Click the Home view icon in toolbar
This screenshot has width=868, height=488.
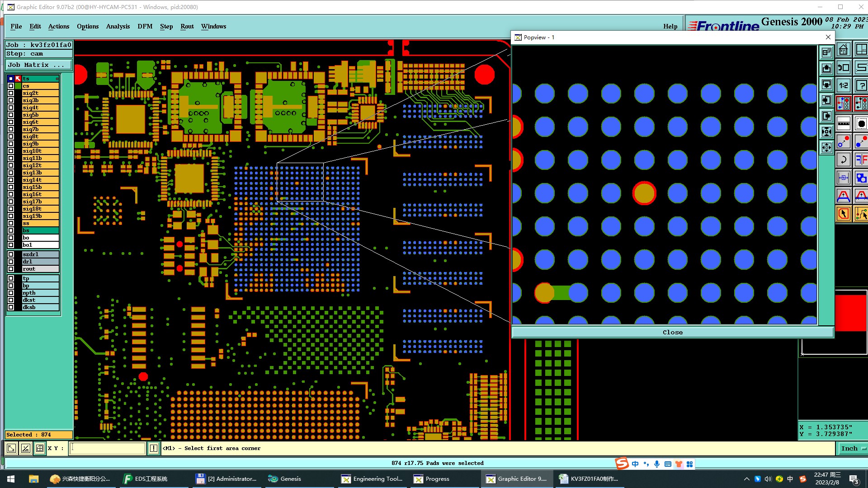tap(844, 50)
